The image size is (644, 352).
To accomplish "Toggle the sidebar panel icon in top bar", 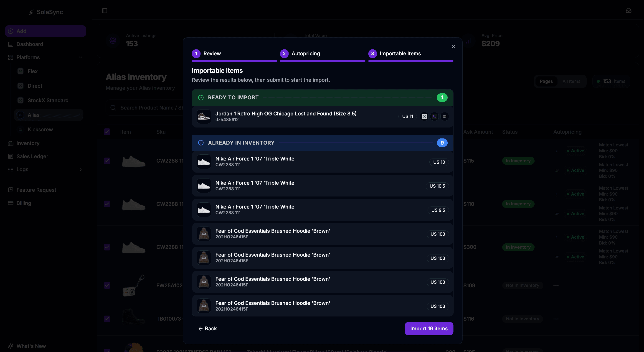I will (x=104, y=11).
